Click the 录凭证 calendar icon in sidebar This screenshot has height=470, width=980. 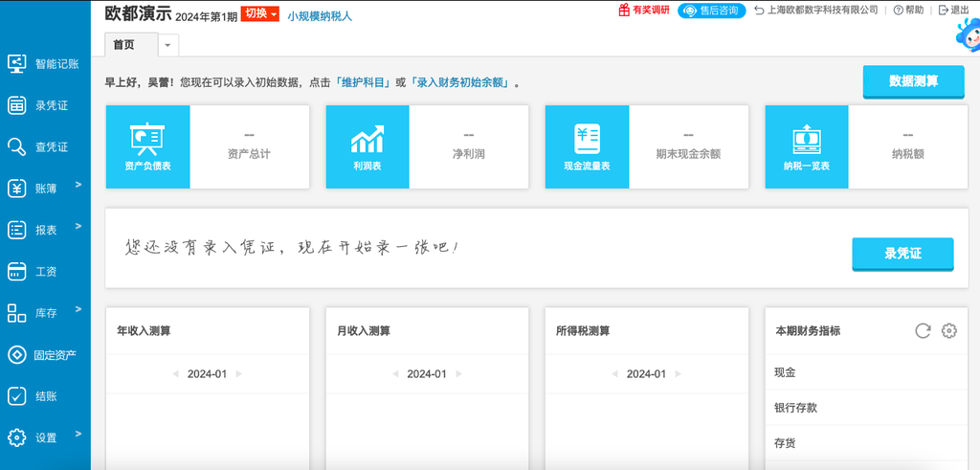[16, 105]
